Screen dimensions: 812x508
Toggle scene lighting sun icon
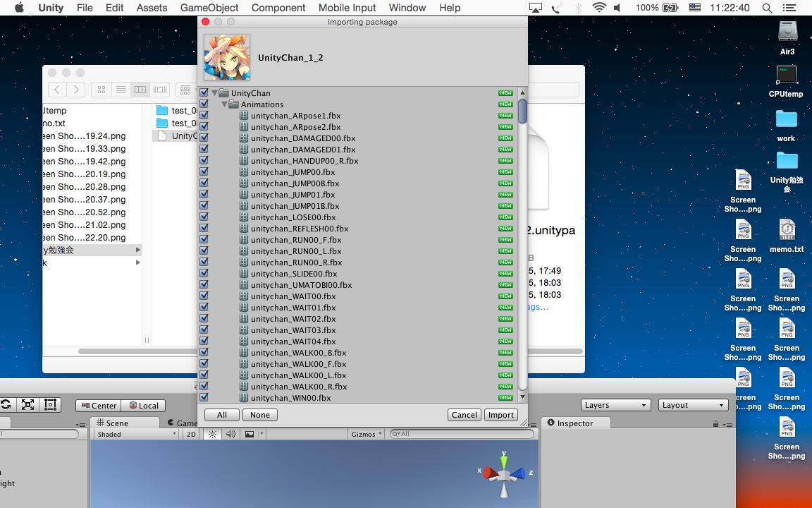(x=212, y=434)
